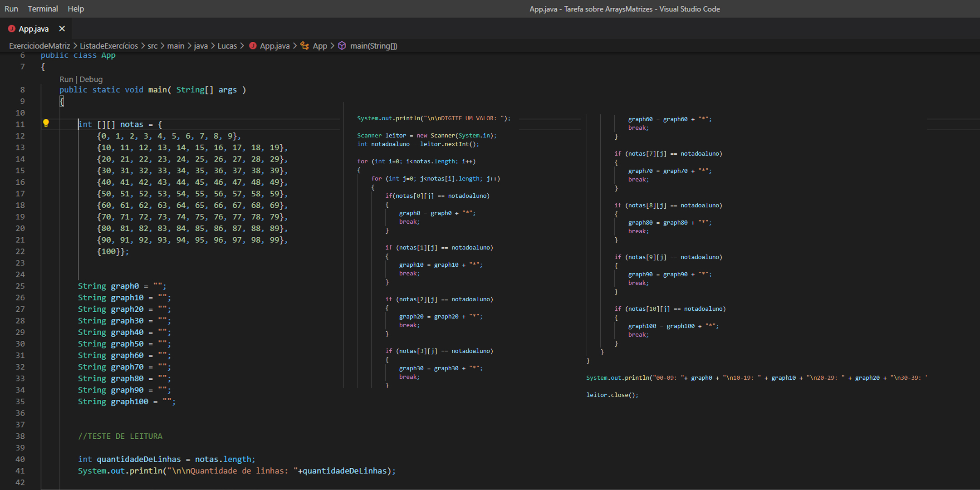Open the src breadcrumb dropdown
The height and width of the screenshot is (490, 980).
click(x=152, y=46)
